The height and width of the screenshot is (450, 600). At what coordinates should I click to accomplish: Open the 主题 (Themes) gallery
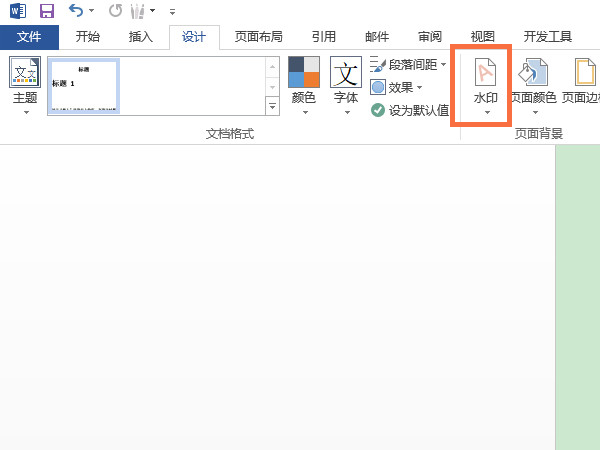[x=24, y=85]
